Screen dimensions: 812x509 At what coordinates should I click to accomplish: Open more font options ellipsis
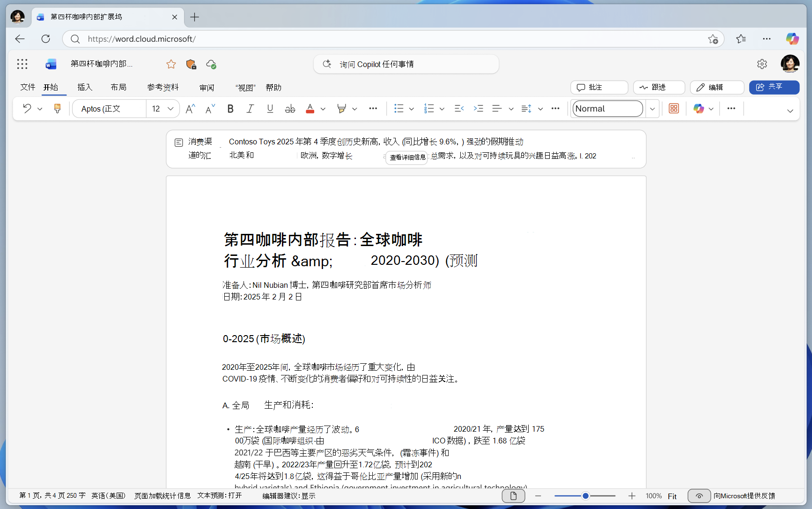click(373, 108)
